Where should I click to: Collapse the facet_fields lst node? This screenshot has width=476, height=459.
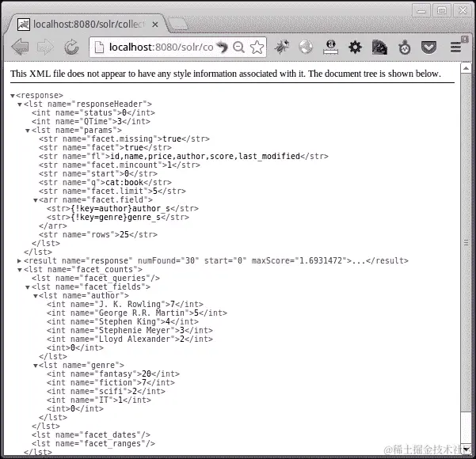click(x=27, y=287)
